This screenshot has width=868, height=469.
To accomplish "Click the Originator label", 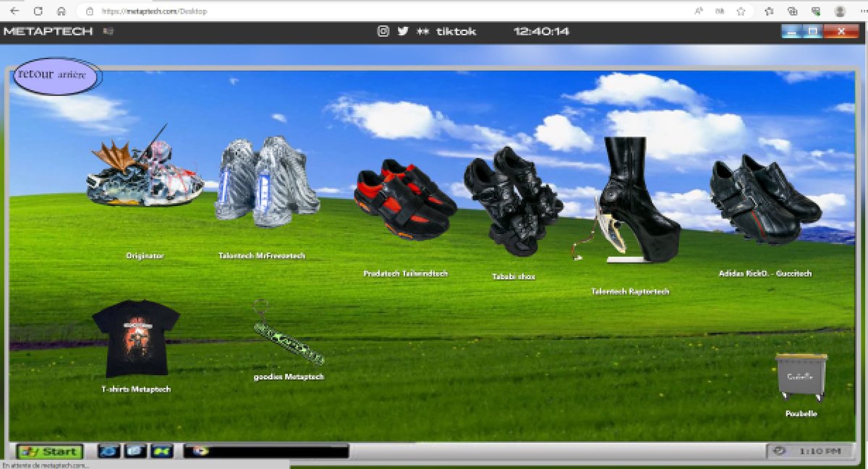I will pos(145,256).
